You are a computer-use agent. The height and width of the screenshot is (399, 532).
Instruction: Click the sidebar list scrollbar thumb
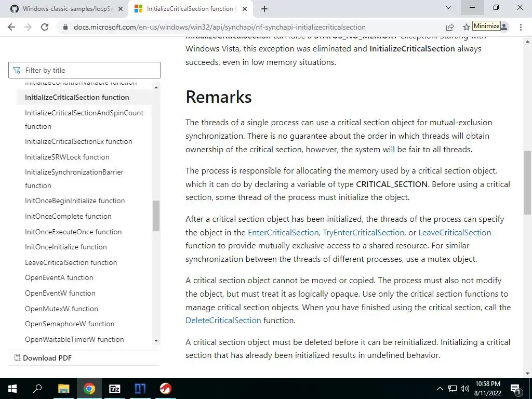point(156,216)
